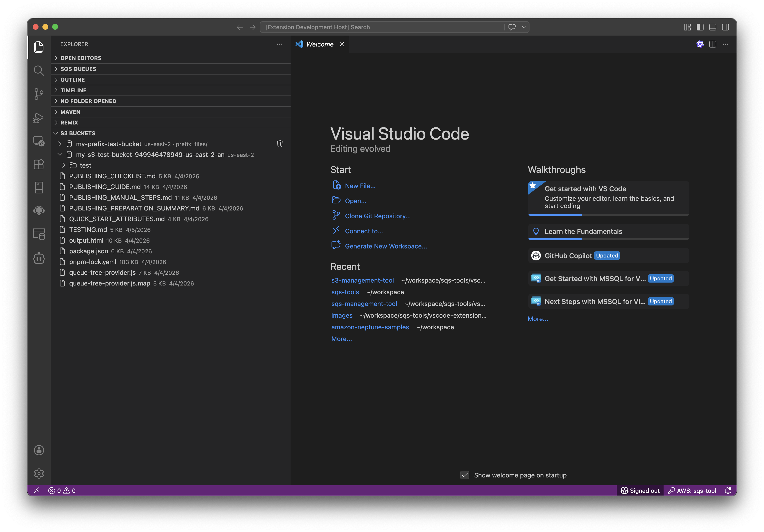Viewport: 764px width, 532px height.
Task: Click the purple star icon in editor toolbar
Action: [700, 44]
